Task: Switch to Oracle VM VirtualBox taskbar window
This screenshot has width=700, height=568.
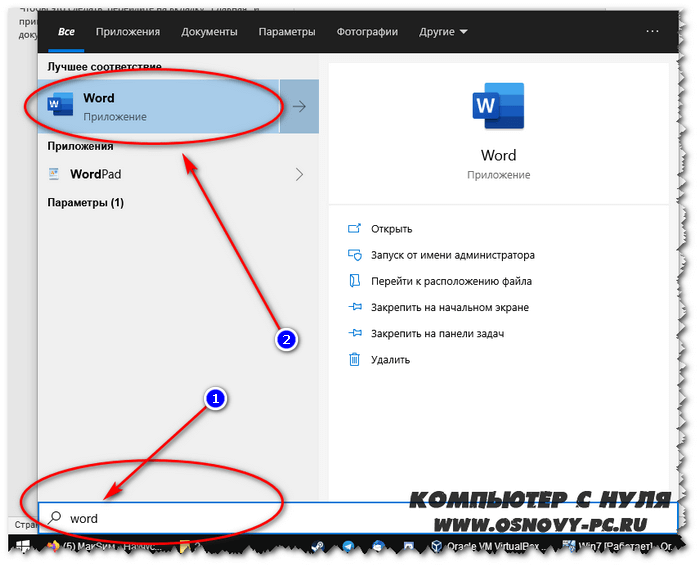Action: (490, 547)
